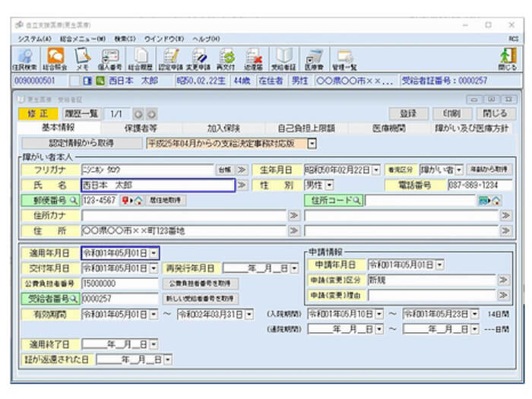The image size is (532, 399).
Task: Click the icon button right of 住所コード field
Action: point(489,201)
